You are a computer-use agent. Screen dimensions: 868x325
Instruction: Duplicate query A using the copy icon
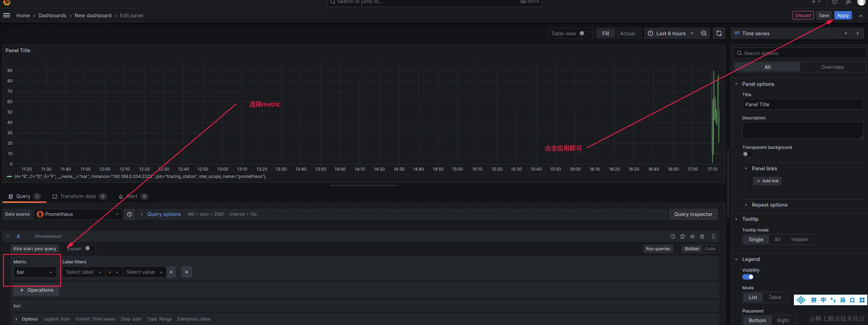tap(683, 236)
